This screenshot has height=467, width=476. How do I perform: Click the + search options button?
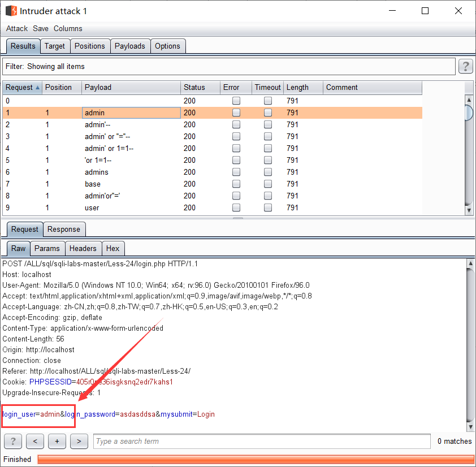click(x=57, y=441)
